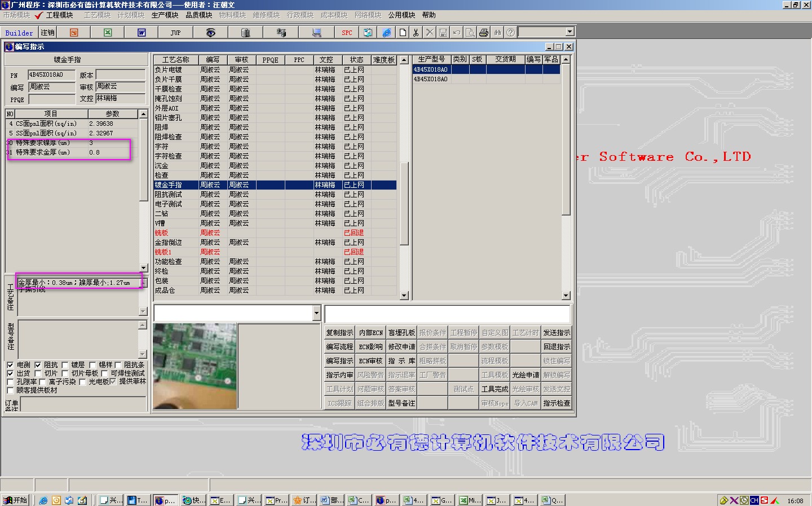Click the 生产型号 list scroll-down arrow
The image size is (812, 506).
566,296
